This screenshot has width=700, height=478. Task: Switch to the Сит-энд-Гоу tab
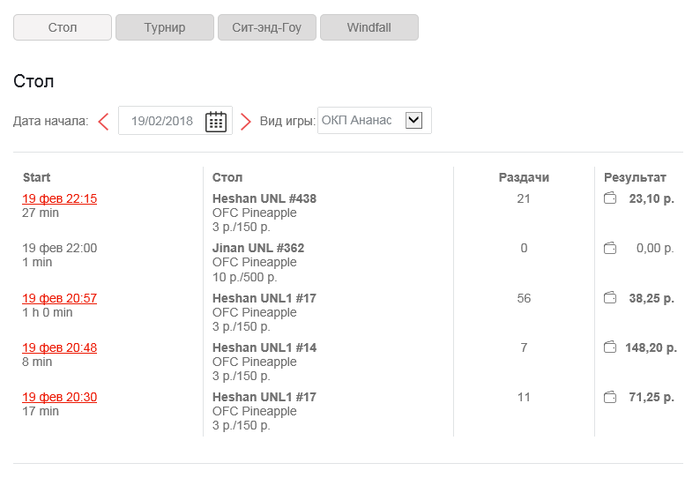click(266, 27)
